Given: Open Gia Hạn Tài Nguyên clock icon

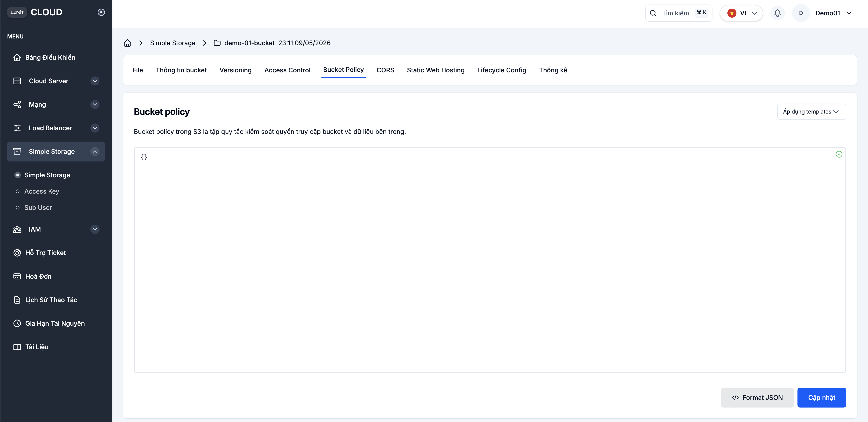Looking at the screenshot, I should pyautogui.click(x=17, y=324).
